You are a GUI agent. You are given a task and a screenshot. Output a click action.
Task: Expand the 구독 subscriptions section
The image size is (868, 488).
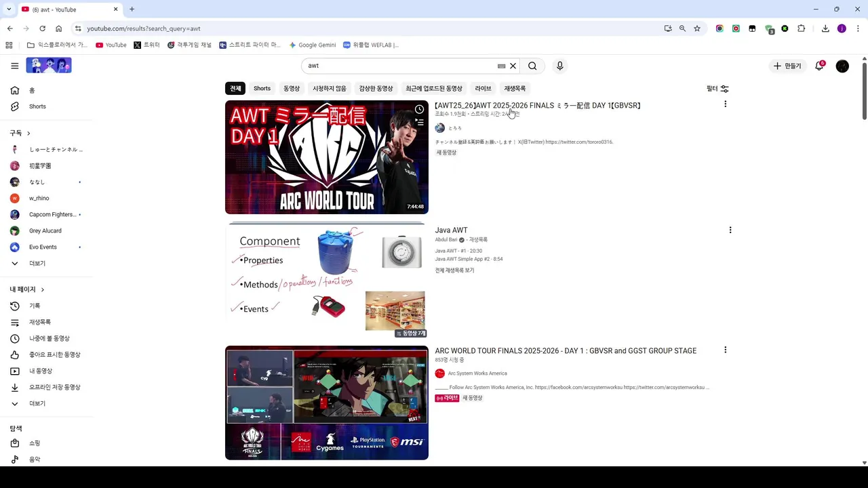pyautogui.click(x=20, y=133)
